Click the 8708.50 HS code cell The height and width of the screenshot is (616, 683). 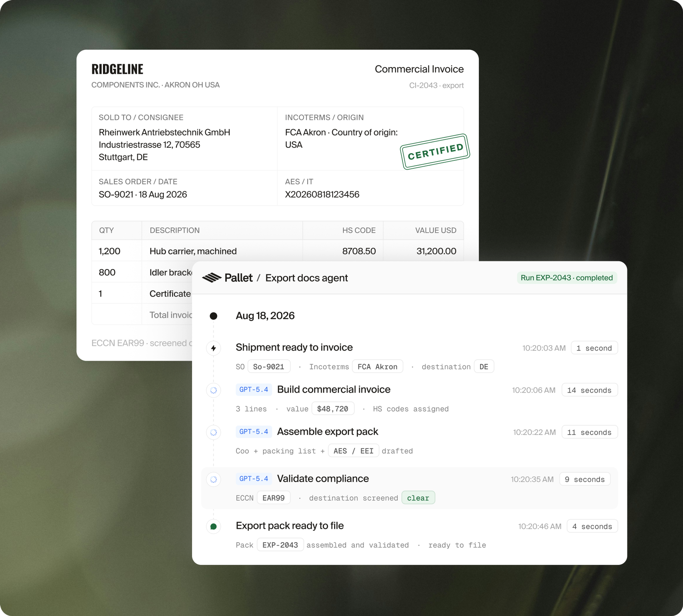tap(359, 251)
